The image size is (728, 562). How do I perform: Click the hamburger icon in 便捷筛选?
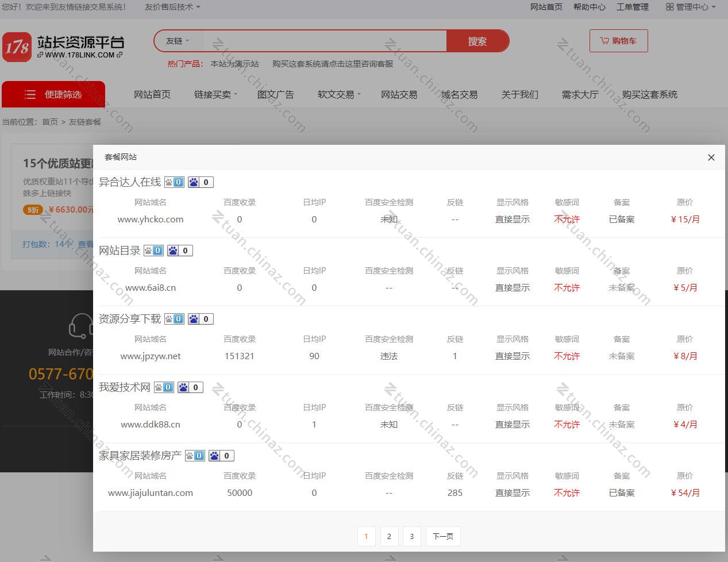[x=30, y=95]
